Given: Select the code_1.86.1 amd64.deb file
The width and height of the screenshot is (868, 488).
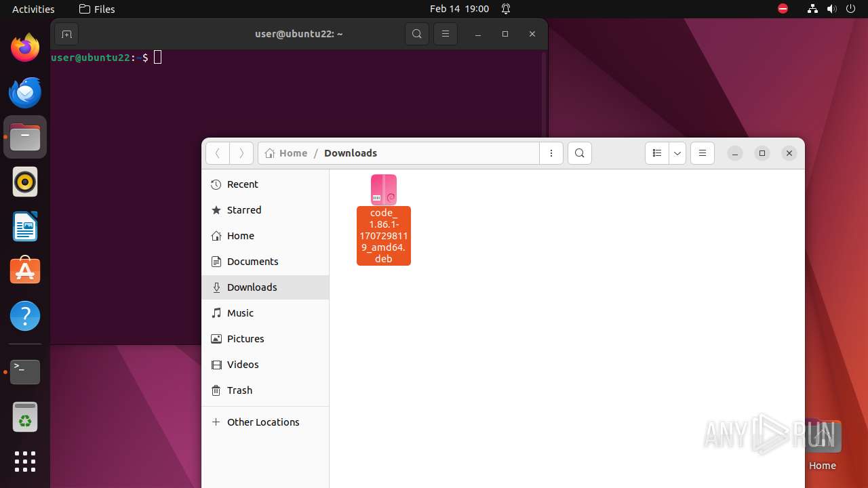Looking at the screenshot, I should pos(384,220).
